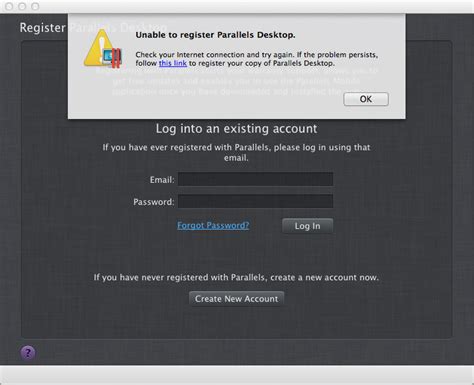Click the 'Register' window title text
Image resolution: width=474 pixels, height=385 pixels.
point(43,28)
